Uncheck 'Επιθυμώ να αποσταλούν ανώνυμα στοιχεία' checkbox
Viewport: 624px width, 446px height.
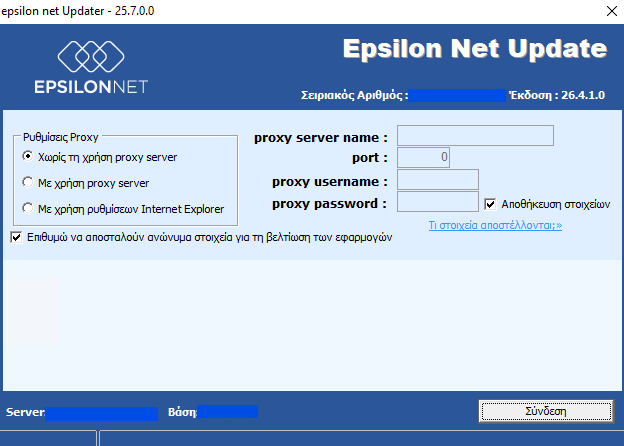point(15,238)
